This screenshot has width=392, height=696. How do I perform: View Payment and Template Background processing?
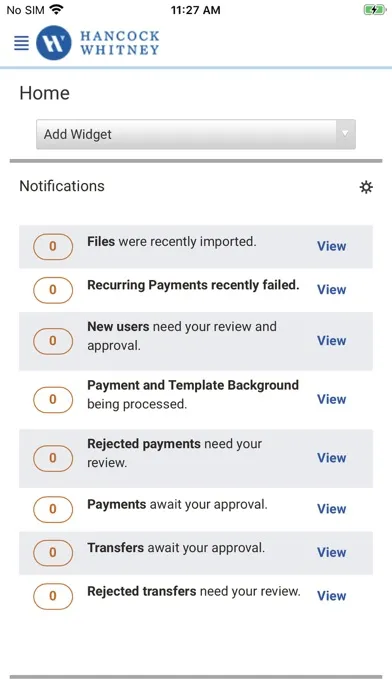(331, 399)
